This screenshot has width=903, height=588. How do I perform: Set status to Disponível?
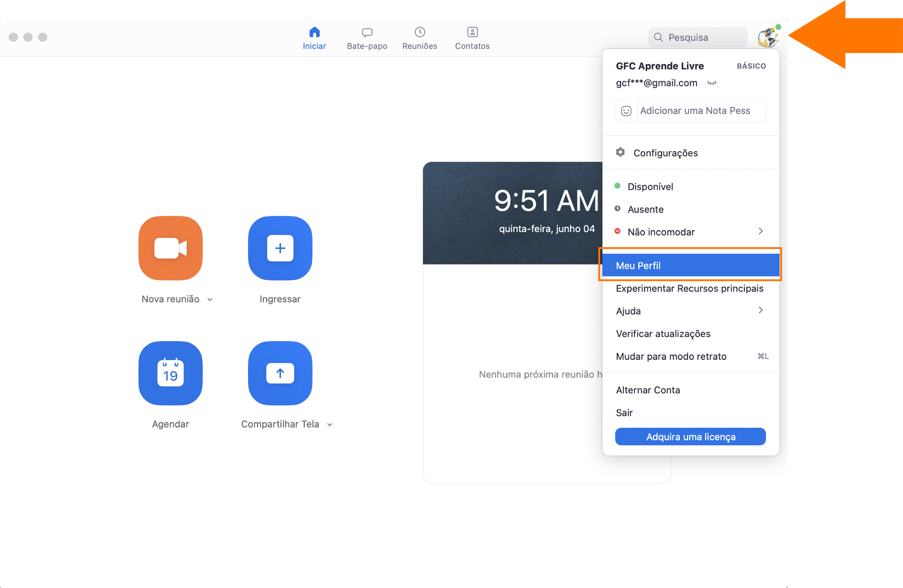point(691,187)
